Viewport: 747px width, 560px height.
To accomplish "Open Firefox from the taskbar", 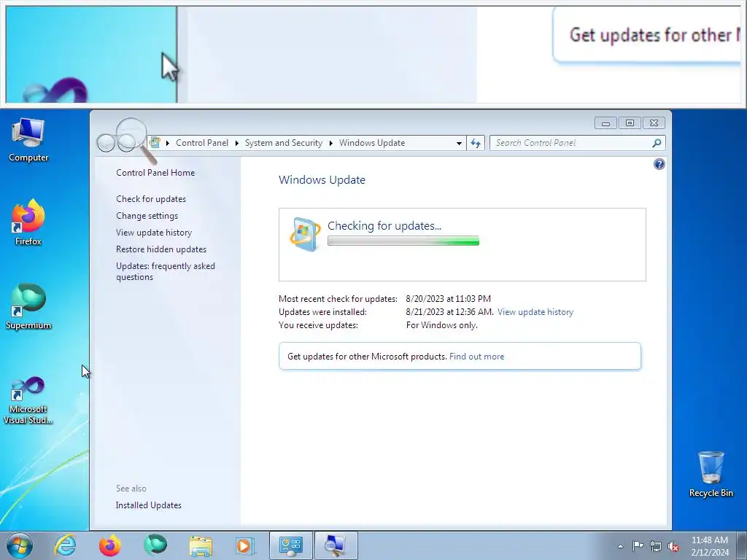I will pos(110,545).
